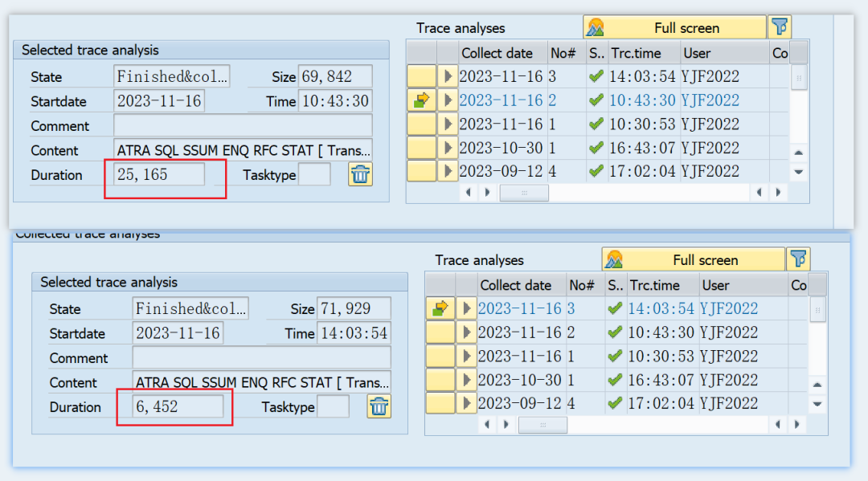Expand the 10:30:53 row arrow in top table
The image size is (868, 481).
point(448,124)
